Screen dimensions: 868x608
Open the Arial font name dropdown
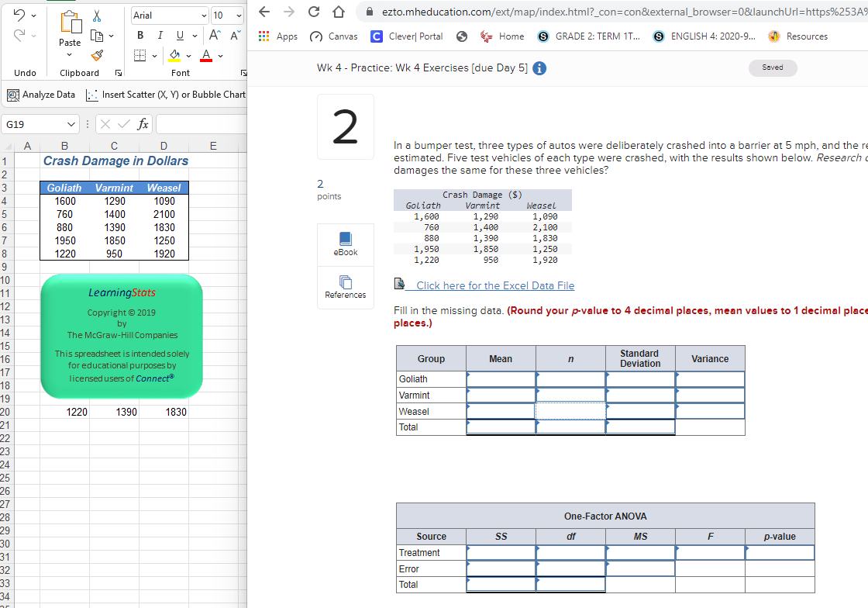tap(204, 16)
